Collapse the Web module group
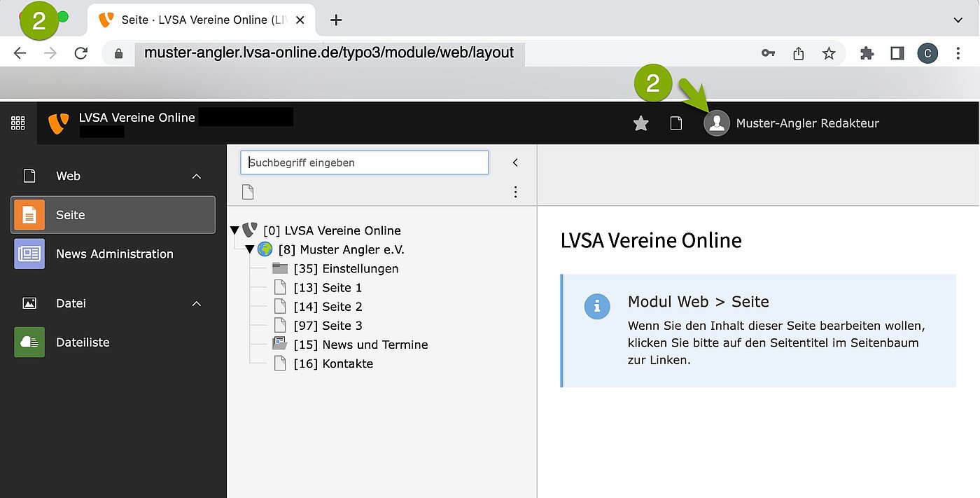Screen dimensions: 980x498 (197, 177)
